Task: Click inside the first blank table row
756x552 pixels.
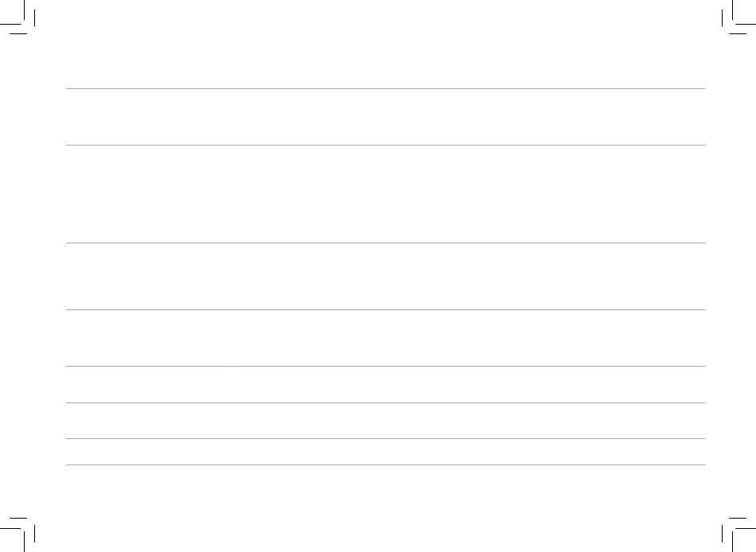Action: pyautogui.click(x=385, y=117)
